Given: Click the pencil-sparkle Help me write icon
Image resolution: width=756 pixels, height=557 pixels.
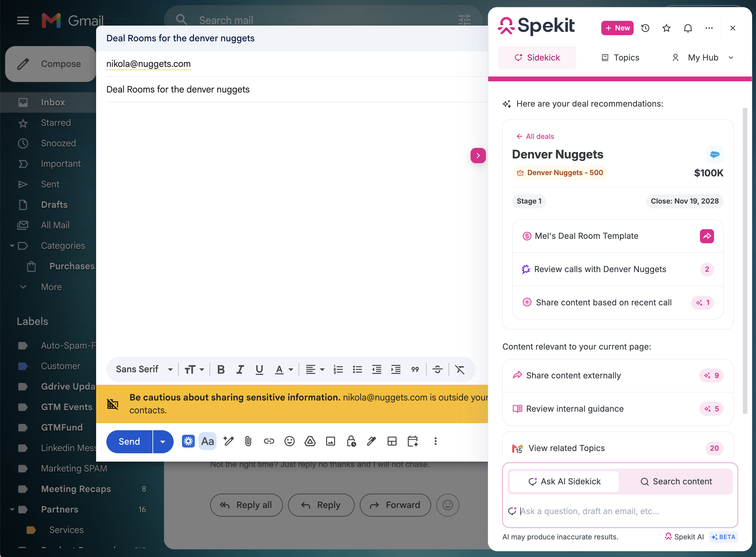Looking at the screenshot, I should 228,441.
